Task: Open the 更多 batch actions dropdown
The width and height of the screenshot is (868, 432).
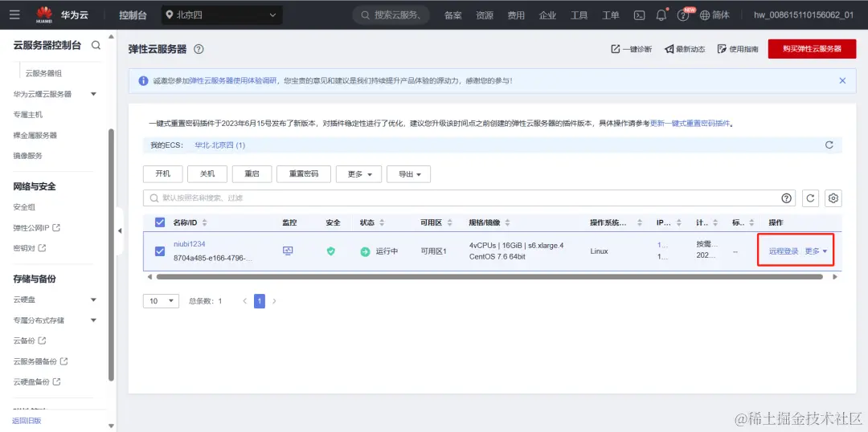Action: pyautogui.click(x=357, y=173)
